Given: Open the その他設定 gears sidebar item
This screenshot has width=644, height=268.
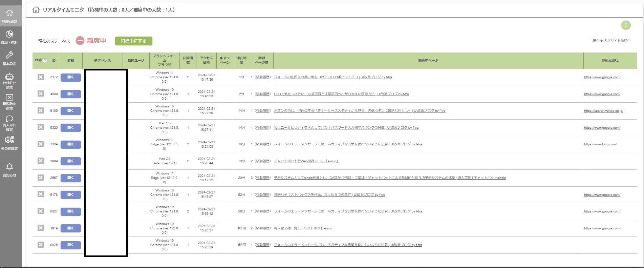Looking at the screenshot, I should coord(9,143).
